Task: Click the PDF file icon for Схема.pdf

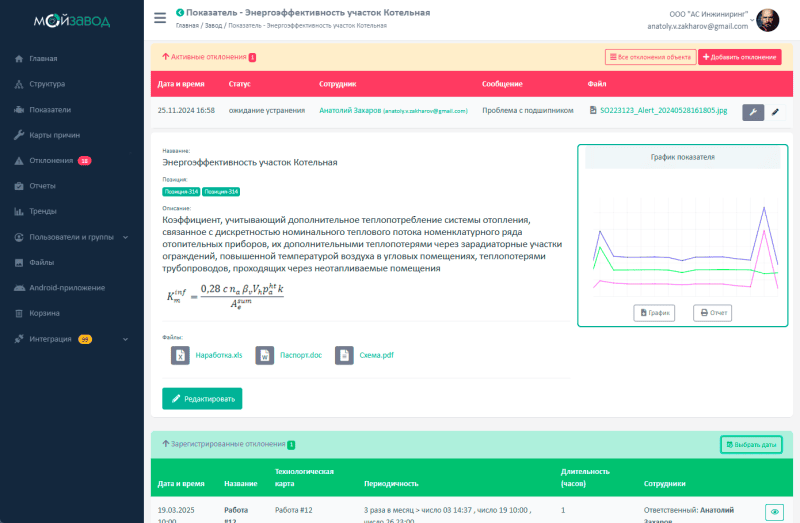Action: click(x=344, y=355)
